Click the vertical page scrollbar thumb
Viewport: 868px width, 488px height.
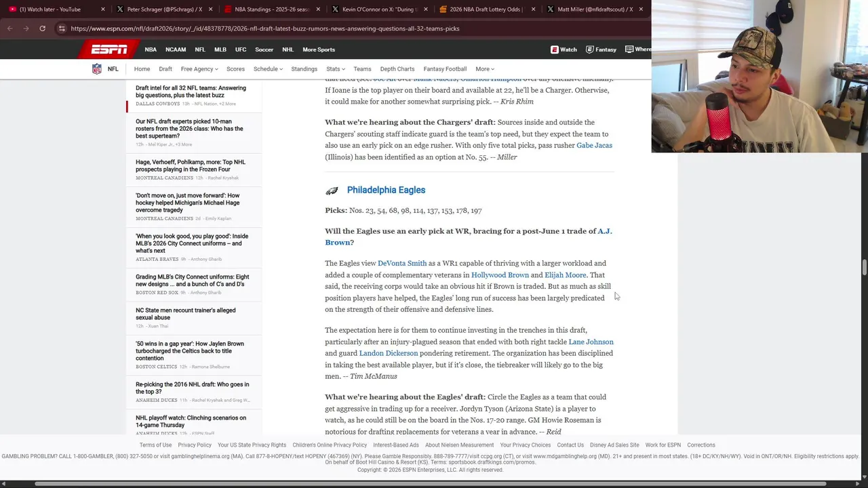[x=864, y=267]
